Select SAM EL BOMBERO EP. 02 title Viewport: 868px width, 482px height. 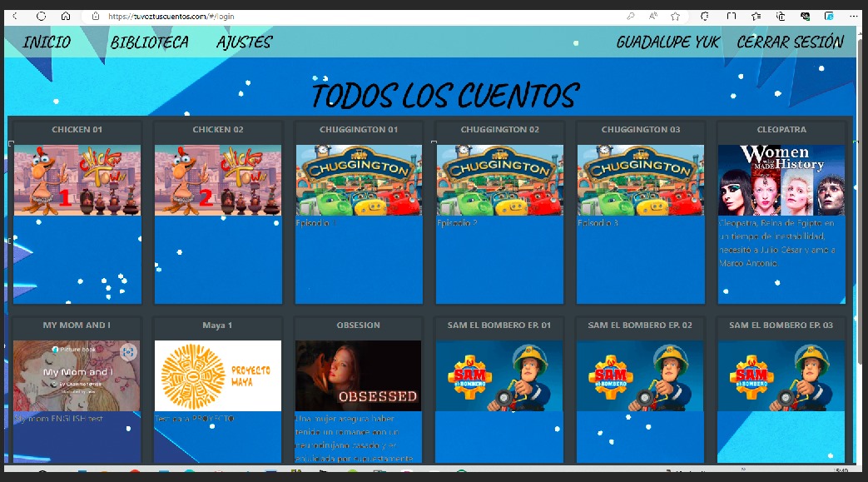tap(640, 325)
